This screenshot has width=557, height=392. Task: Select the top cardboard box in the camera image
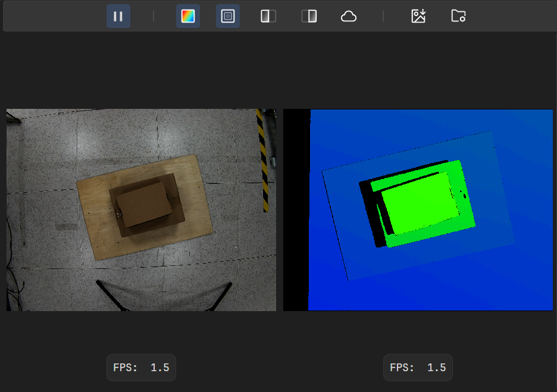click(143, 203)
